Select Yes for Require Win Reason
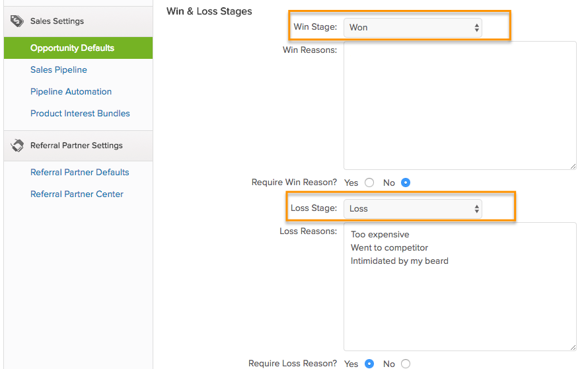588x369 pixels. pyautogui.click(x=369, y=183)
